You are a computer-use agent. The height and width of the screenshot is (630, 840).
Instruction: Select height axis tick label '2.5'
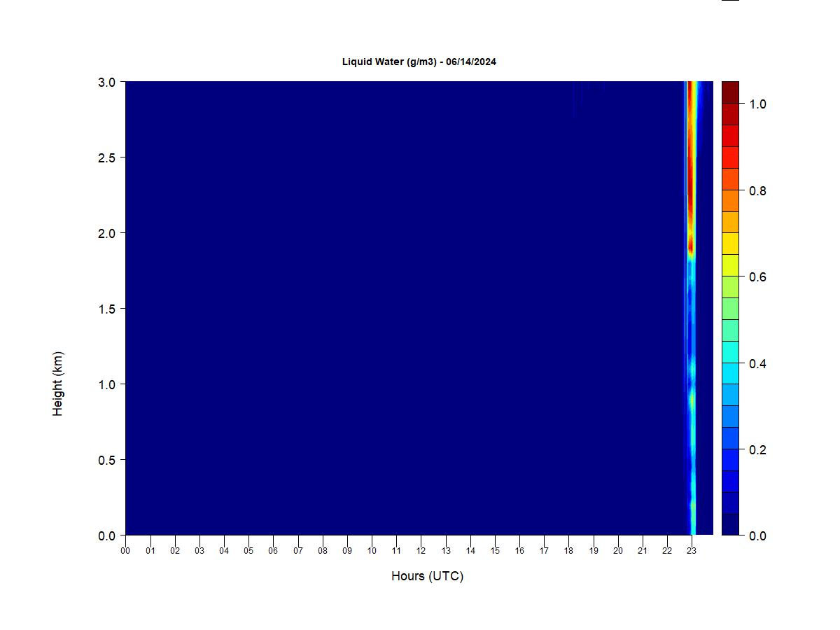[x=107, y=157]
